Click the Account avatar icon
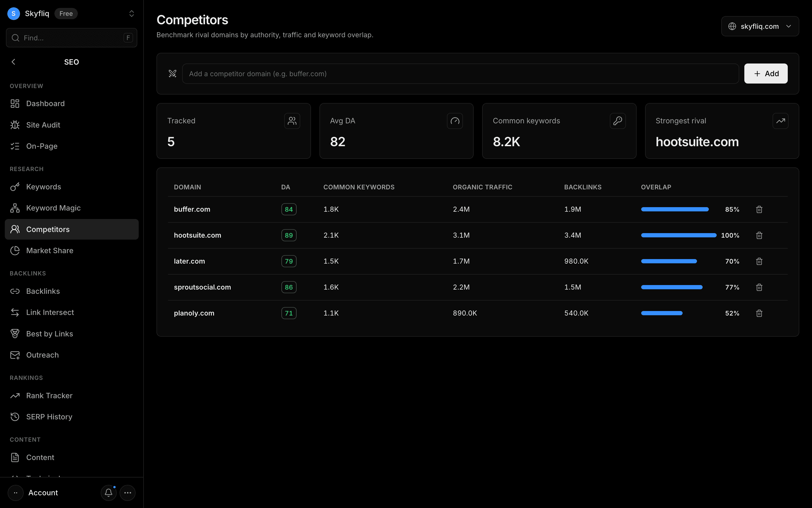This screenshot has width=812, height=508. point(16,492)
